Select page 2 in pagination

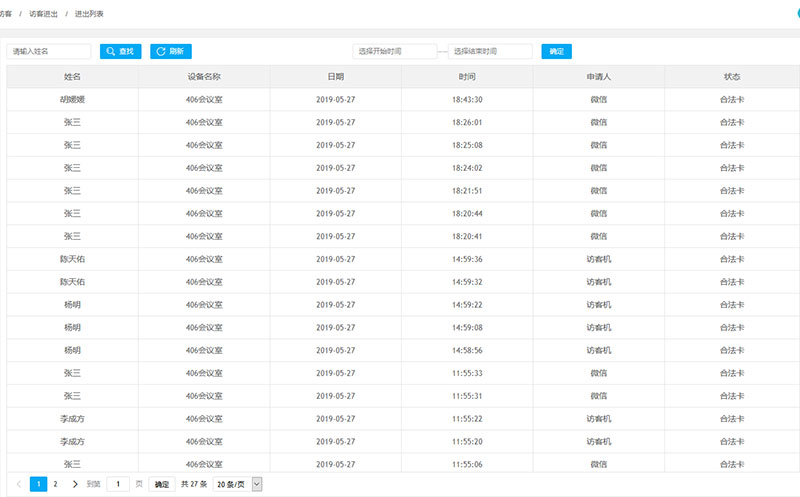(x=55, y=484)
